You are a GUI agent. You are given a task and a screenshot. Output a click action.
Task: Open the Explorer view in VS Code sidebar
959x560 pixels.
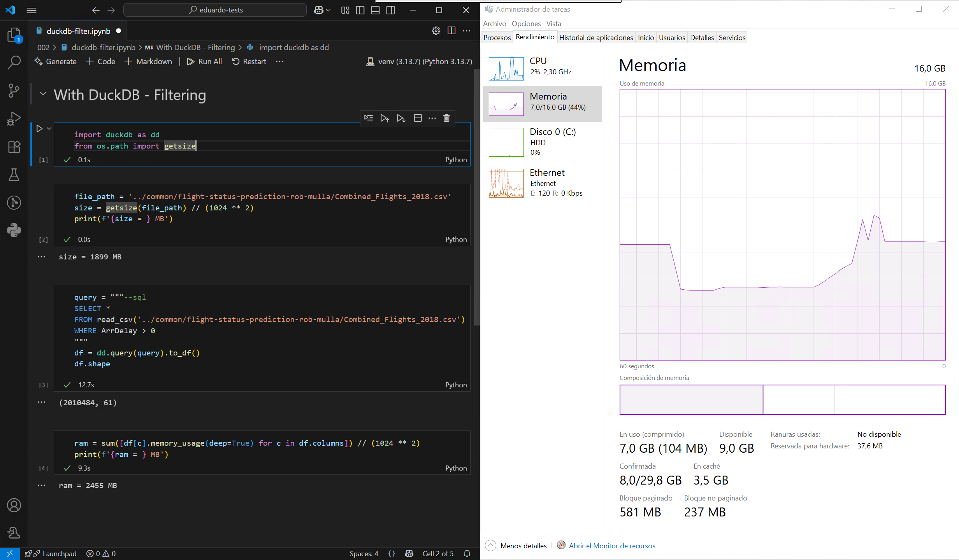pyautogui.click(x=14, y=35)
